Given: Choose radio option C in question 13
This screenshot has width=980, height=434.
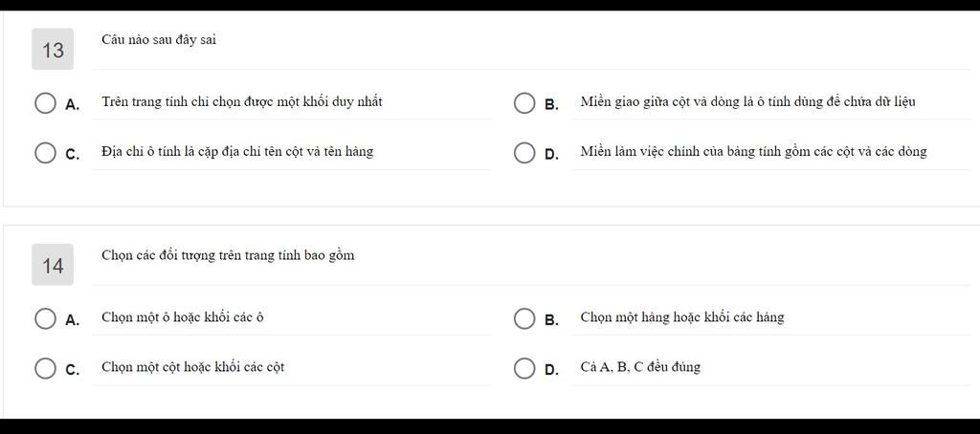Looking at the screenshot, I should [x=45, y=153].
